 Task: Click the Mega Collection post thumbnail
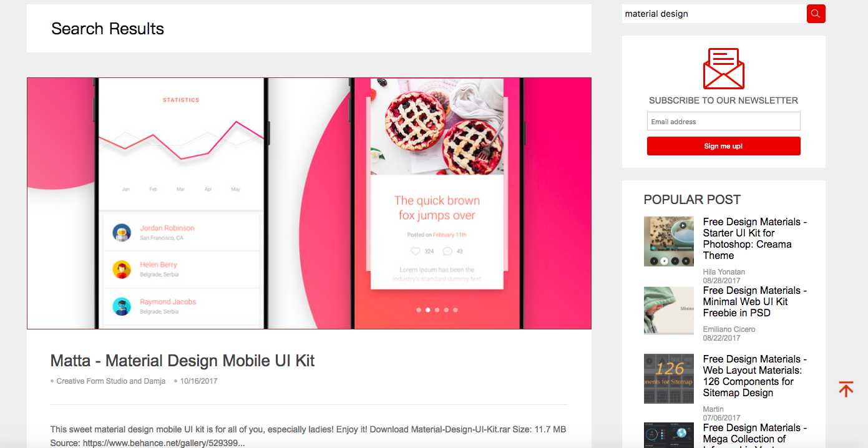click(x=669, y=435)
